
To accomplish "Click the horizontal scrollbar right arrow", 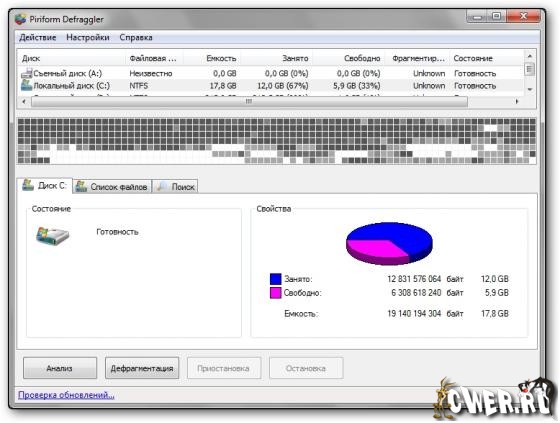I will (517, 101).
